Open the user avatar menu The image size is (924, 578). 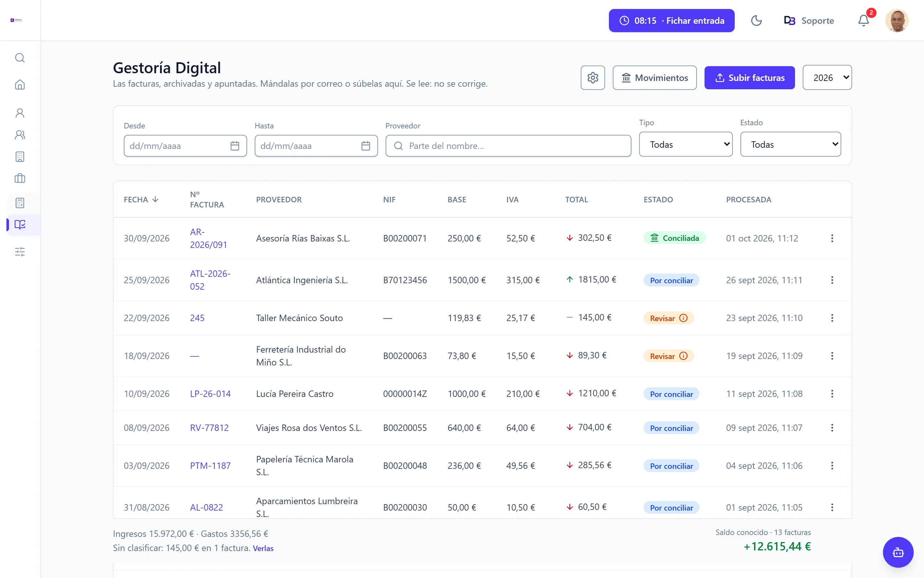click(897, 21)
